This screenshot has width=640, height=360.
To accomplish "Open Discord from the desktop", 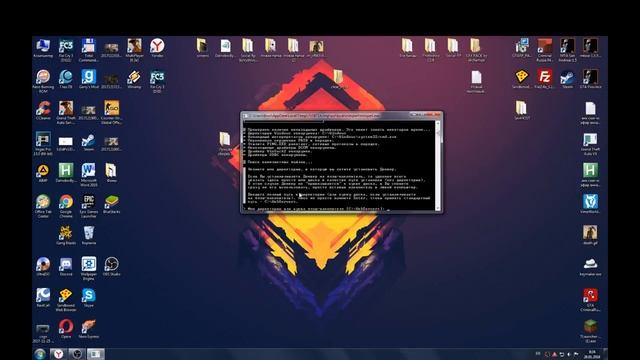I will [66, 266].
